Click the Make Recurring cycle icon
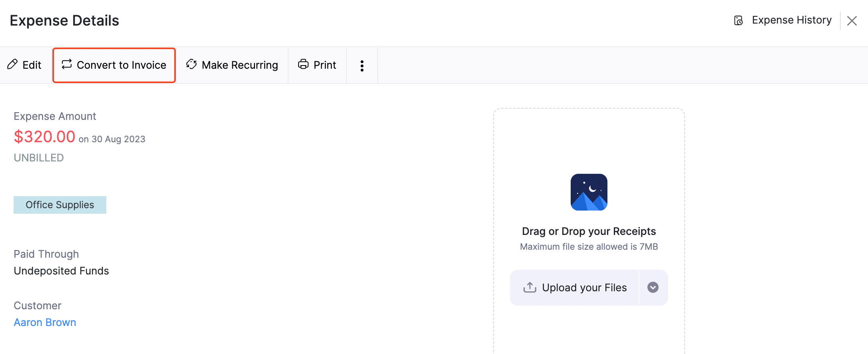Viewport: 868px width, 354px height. 191,64
